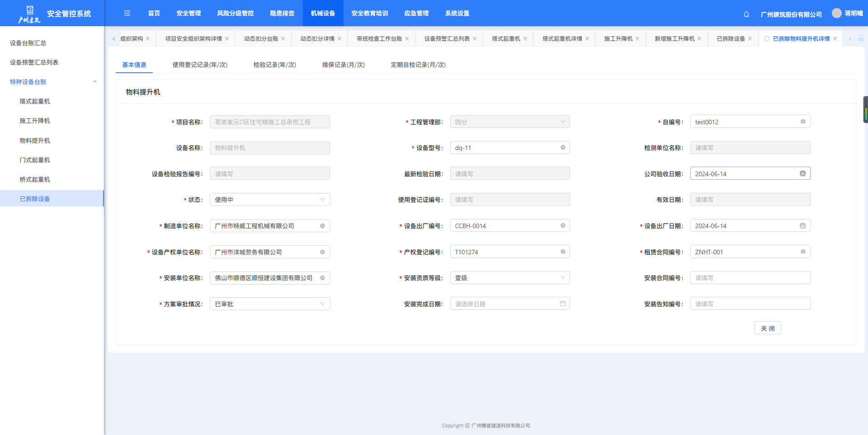Click the notification bell icon
The image size is (868, 435).
click(746, 14)
